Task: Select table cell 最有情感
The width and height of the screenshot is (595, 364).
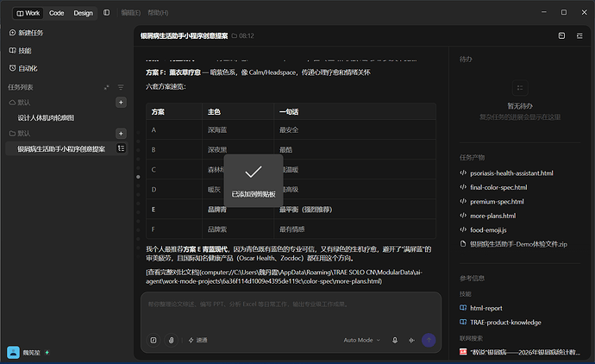Action: pos(291,229)
